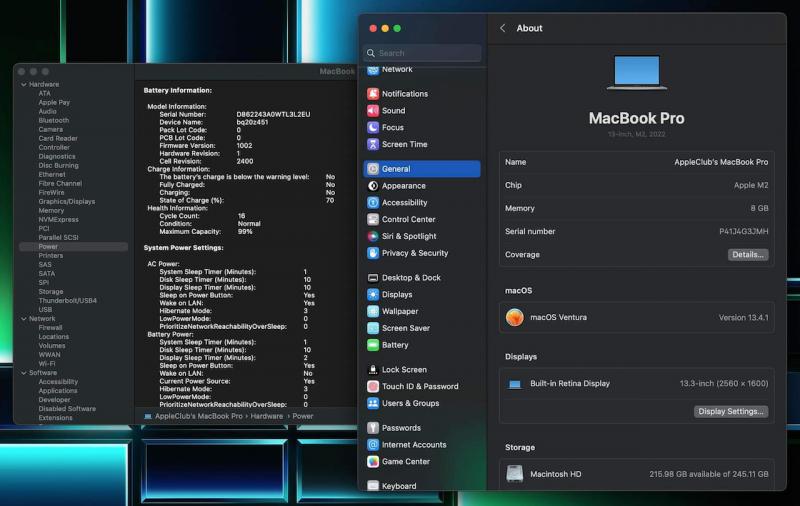
Task: Click the computer Name row value
Action: (x=721, y=162)
